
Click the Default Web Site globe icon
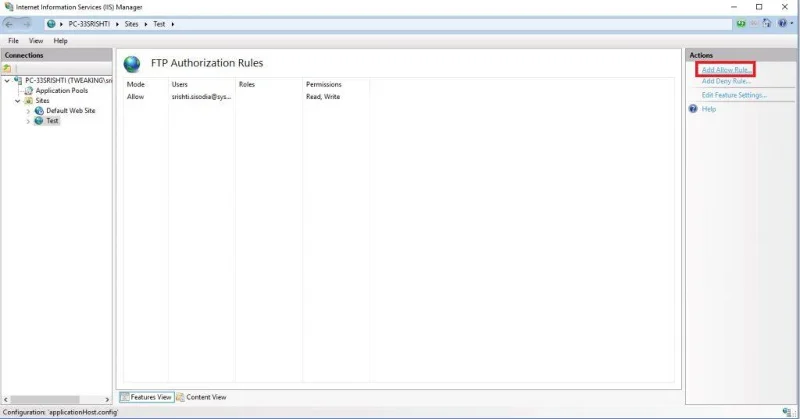(39, 111)
